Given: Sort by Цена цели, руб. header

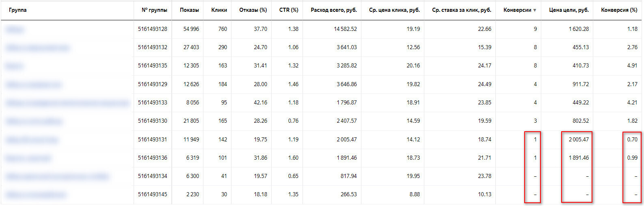Looking at the screenshot, I should pyautogui.click(x=568, y=10).
